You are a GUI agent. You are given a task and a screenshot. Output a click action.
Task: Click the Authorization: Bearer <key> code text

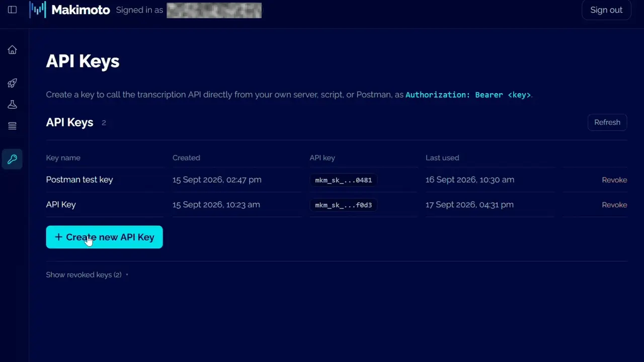468,95
